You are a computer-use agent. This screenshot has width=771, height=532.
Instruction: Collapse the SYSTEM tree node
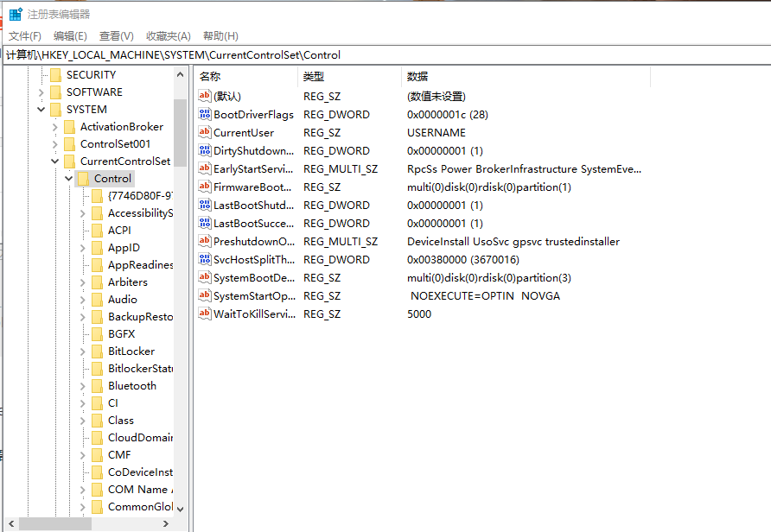(x=41, y=110)
